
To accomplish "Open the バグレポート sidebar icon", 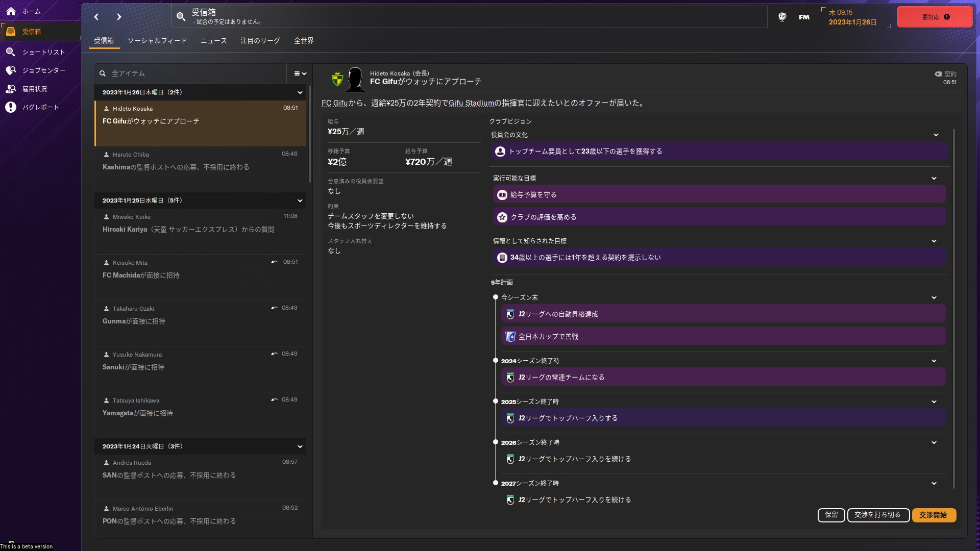I will 11,107.
